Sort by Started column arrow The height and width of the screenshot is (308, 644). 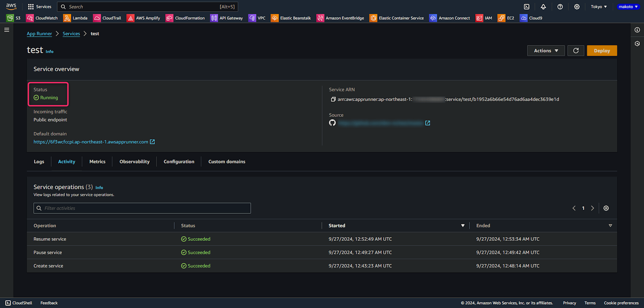point(463,226)
